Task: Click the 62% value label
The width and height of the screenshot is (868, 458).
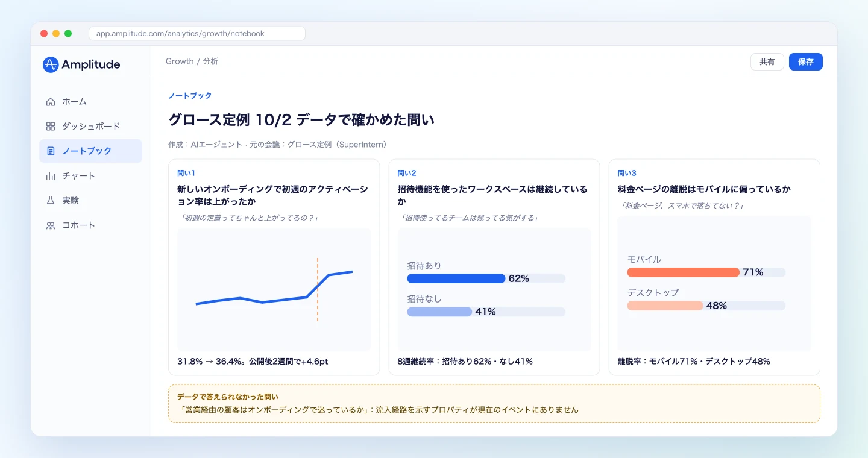Action: tap(519, 278)
